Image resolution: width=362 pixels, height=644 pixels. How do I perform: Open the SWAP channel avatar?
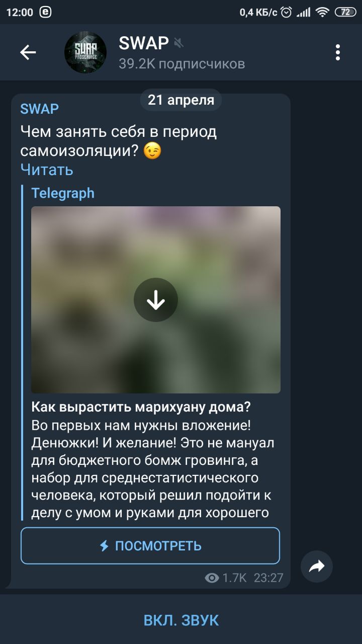[85, 52]
